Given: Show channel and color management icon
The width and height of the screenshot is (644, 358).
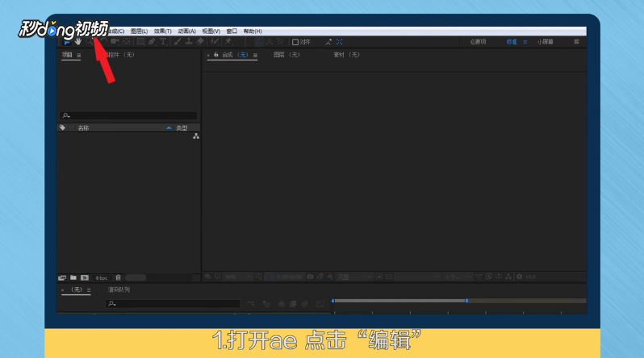Looking at the screenshot, I should [330, 277].
